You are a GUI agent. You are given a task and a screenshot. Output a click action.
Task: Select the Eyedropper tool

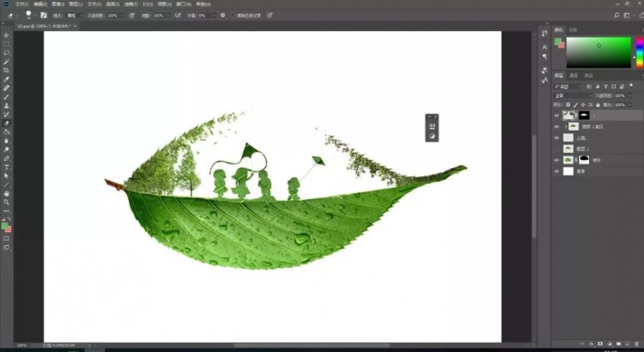click(6, 79)
